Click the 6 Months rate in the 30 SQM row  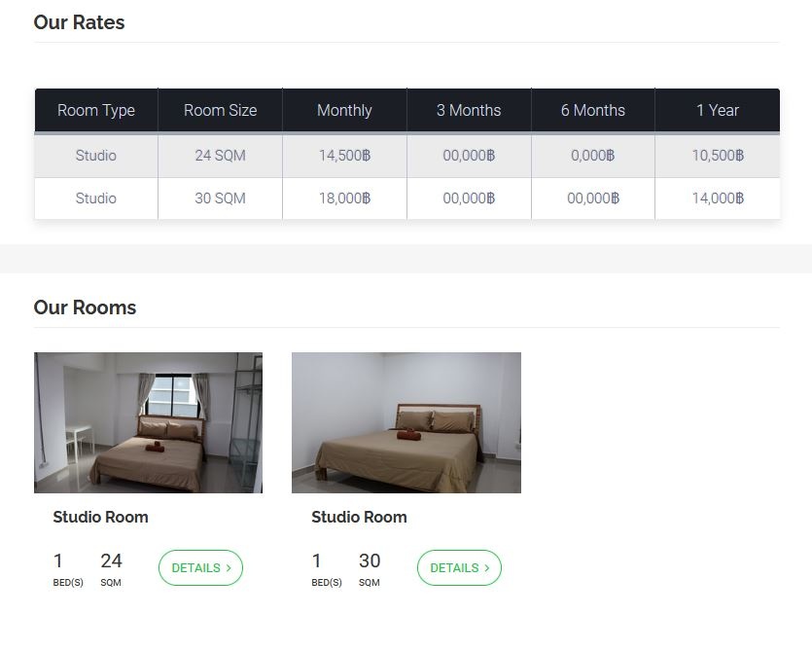[x=593, y=199]
